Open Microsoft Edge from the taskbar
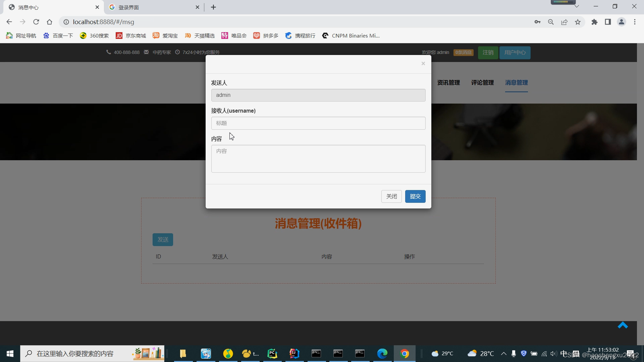Screen dimensions: 644x362 coord(382,353)
